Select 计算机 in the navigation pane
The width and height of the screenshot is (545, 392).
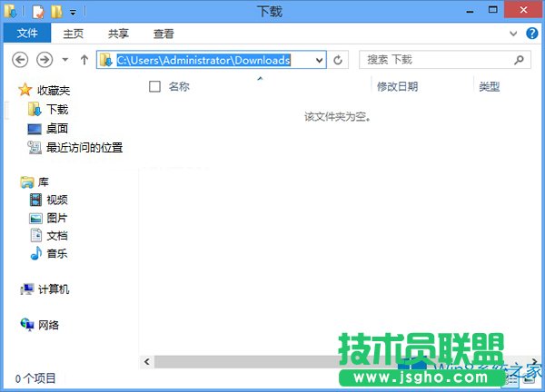[54, 289]
